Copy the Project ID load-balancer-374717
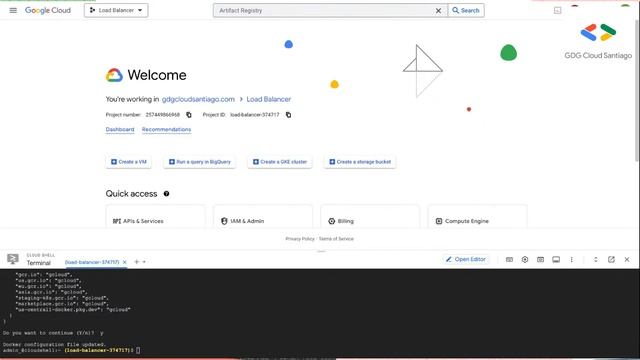 tap(288, 115)
